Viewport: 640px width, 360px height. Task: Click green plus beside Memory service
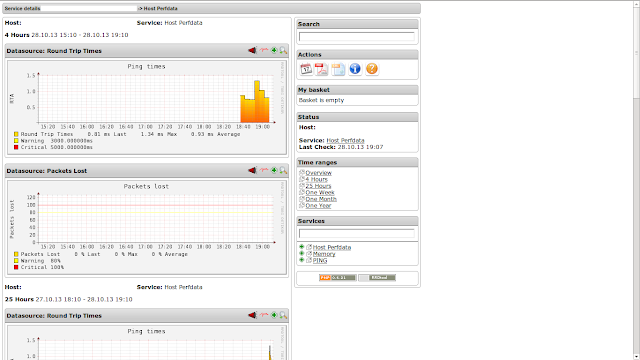(302, 253)
